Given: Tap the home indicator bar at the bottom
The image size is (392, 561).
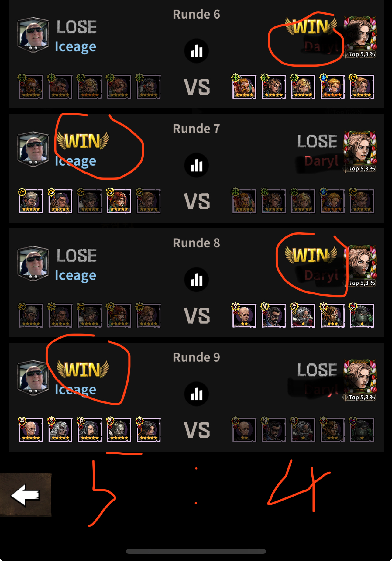Looking at the screenshot, I should [x=196, y=551].
